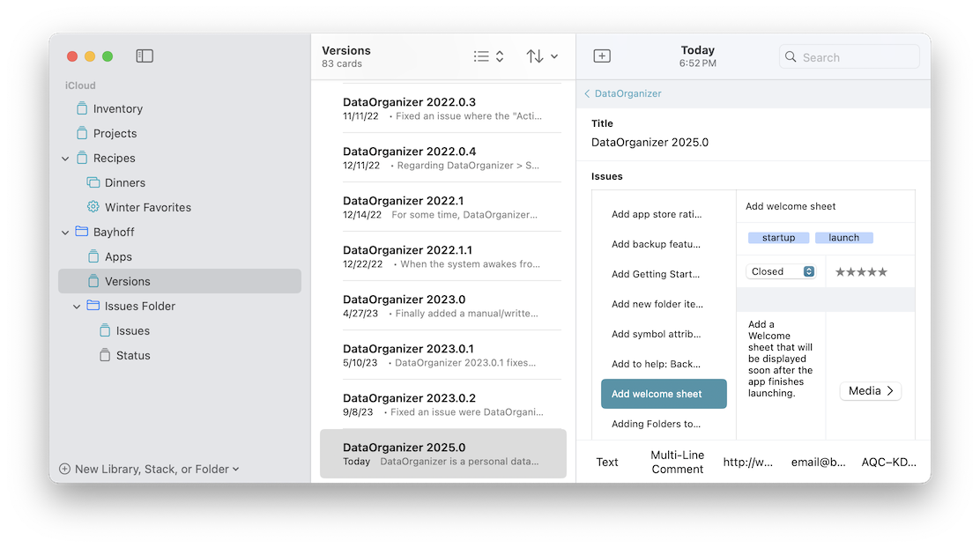Click the plus icon for new library
Image resolution: width=980 pixels, height=548 pixels.
(x=64, y=469)
